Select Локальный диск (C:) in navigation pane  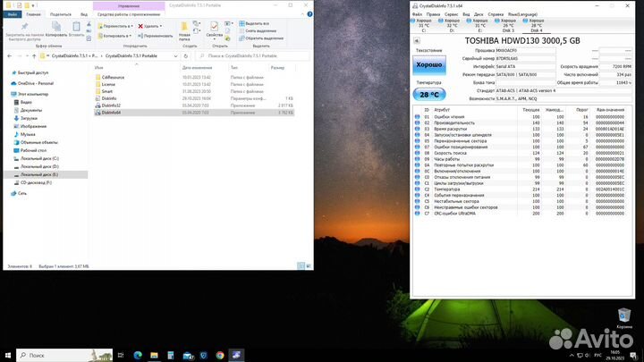[x=39, y=158]
